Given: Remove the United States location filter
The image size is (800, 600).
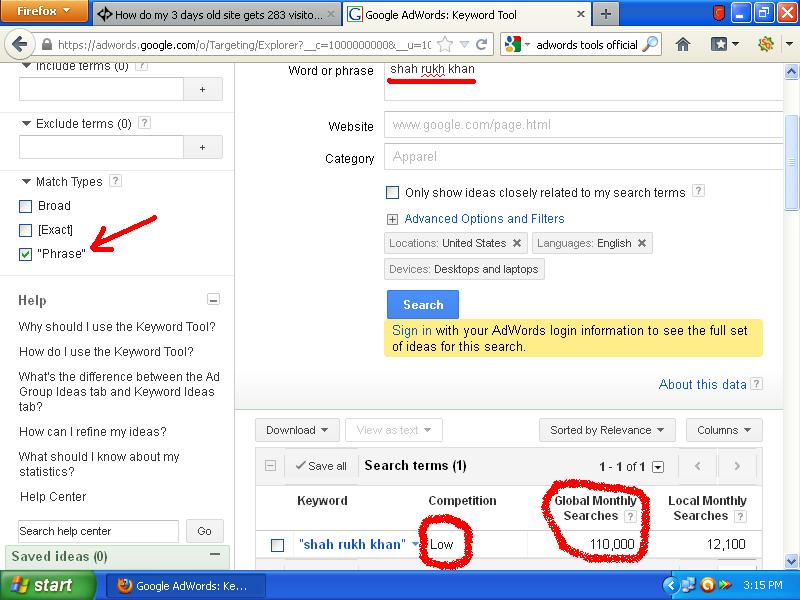Looking at the screenshot, I should coord(517,243).
